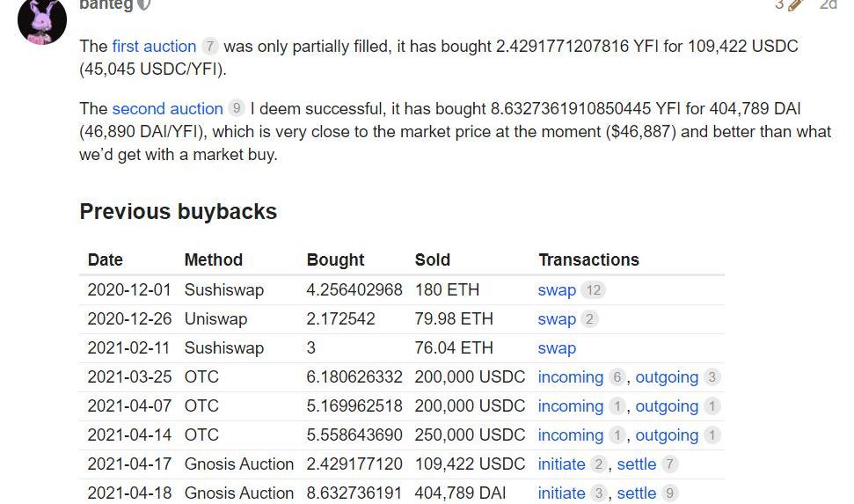Open outgoing transaction for 2021-03-25 OTC
This screenshot has width=854, height=504.
(667, 377)
